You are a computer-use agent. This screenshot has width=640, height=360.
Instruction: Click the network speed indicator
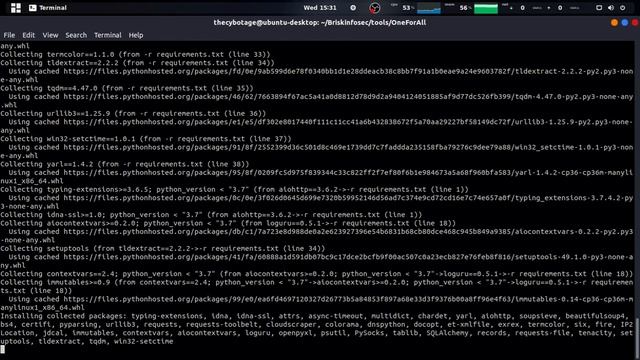click(x=541, y=8)
